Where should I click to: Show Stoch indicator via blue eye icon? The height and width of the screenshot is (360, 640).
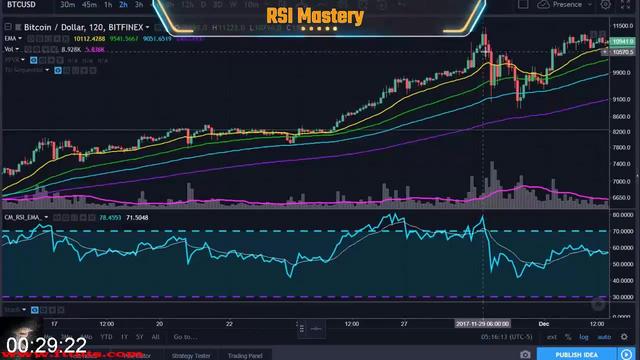tap(35, 310)
